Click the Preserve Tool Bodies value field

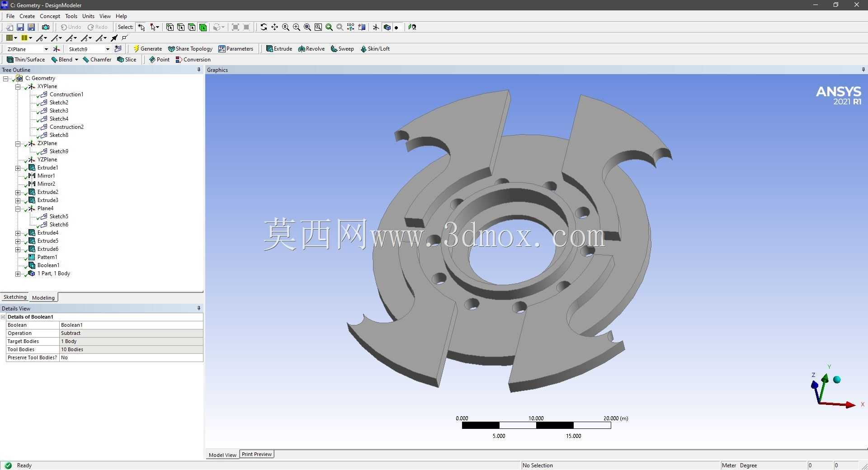click(x=131, y=357)
